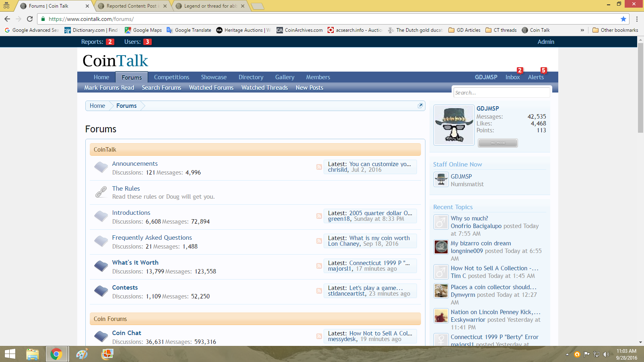Show hidden system tray icons
This screenshot has width=644, height=362.
(567, 354)
